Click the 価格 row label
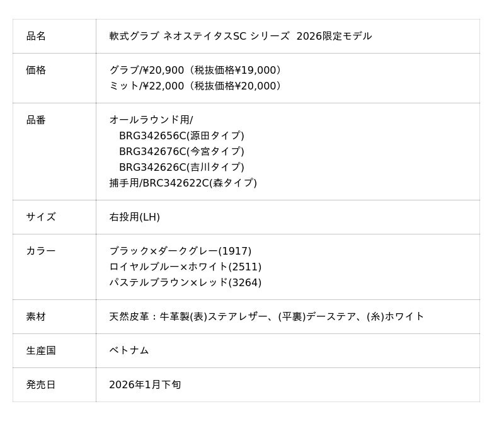 coord(36,71)
